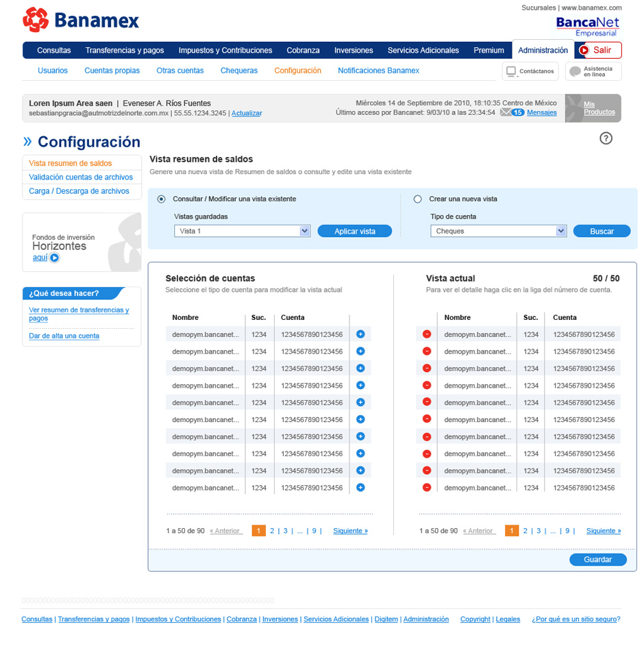Open the Cobranza menu in the top navigation
The image size is (644, 648).
(x=303, y=51)
